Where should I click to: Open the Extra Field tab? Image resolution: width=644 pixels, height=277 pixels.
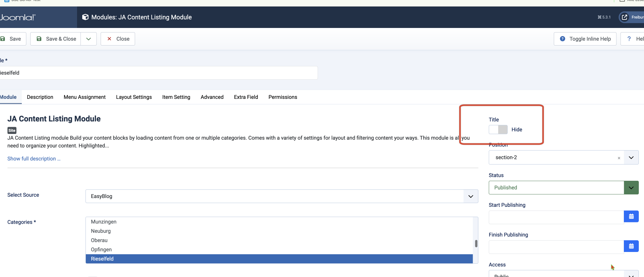pyautogui.click(x=246, y=97)
